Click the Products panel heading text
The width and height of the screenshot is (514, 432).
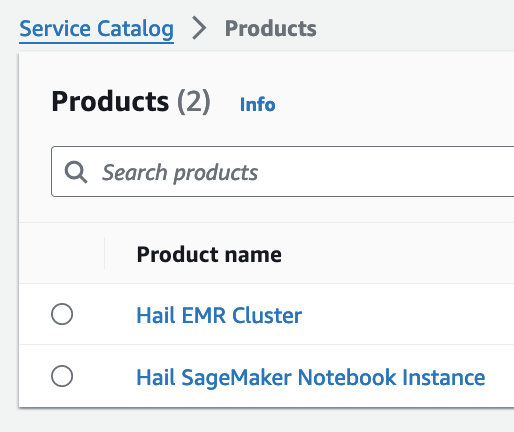pos(110,101)
